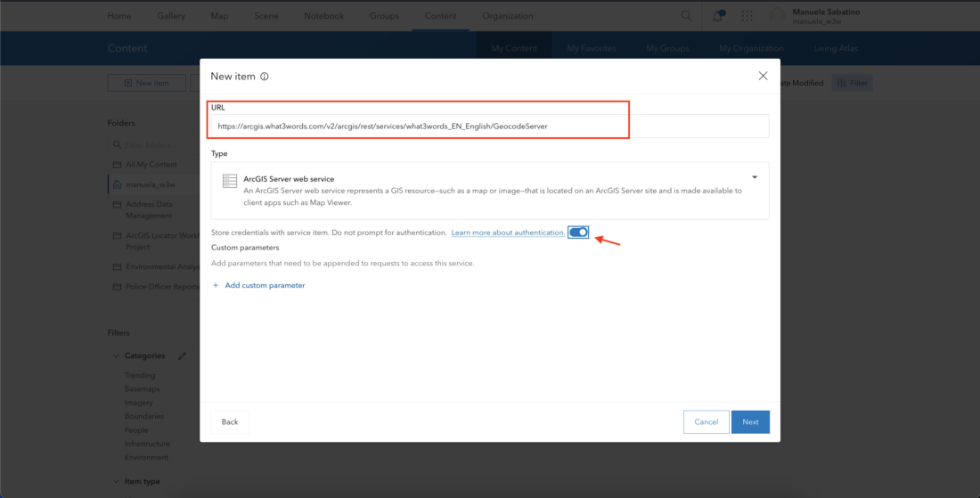The width and height of the screenshot is (980, 498).
Task: Open the notifications bell icon
Action: tap(717, 16)
